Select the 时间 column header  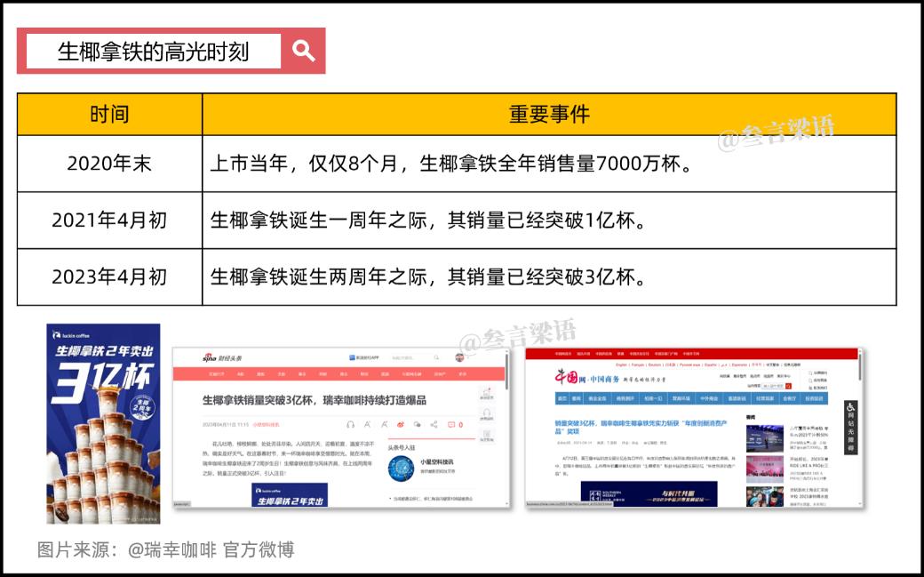(x=109, y=114)
